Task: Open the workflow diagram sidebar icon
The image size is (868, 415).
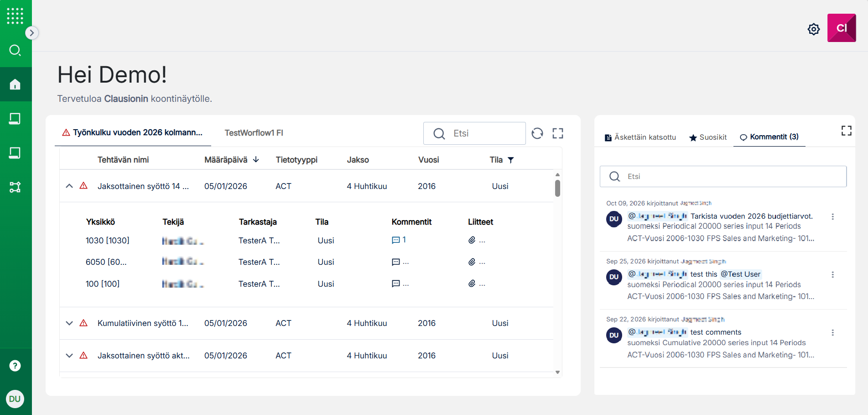Action: [x=15, y=187]
